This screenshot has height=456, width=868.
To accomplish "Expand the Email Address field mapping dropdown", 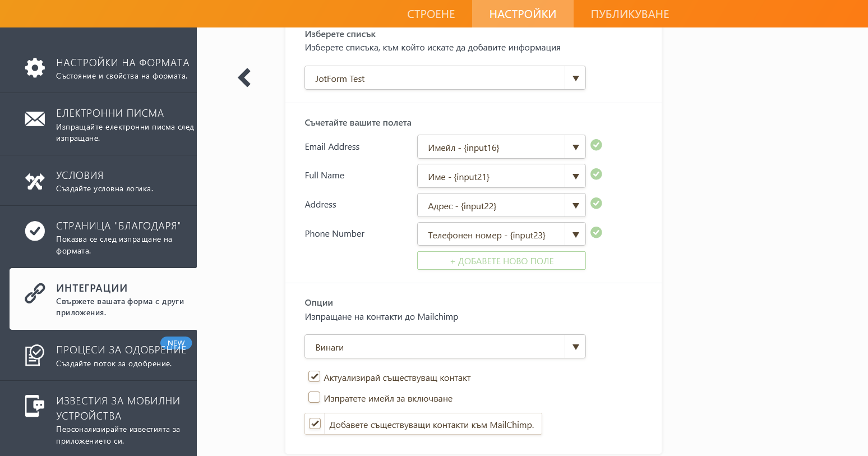I will (x=575, y=147).
